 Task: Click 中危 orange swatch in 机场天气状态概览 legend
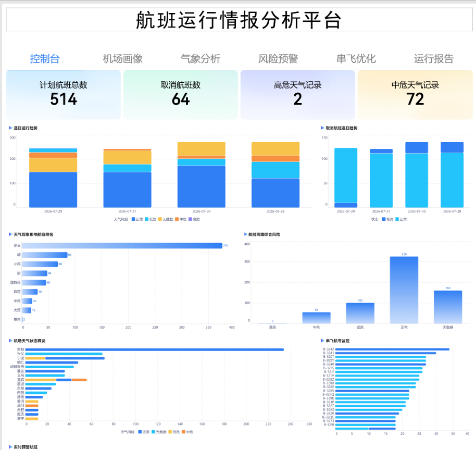(x=183, y=432)
